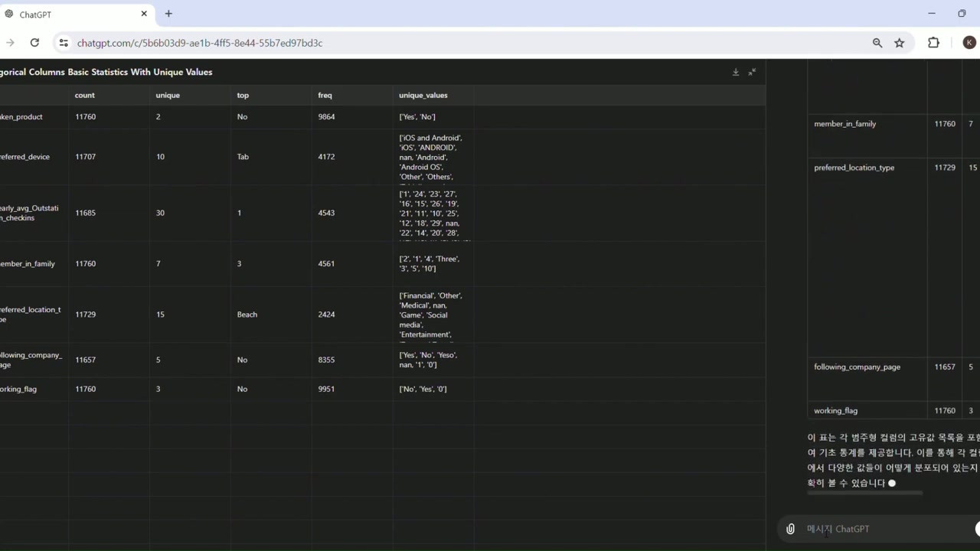Image resolution: width=980 pixels, height=551 pixels.
Task: Click following_company_page in chat side table
Action: (857, 367)
